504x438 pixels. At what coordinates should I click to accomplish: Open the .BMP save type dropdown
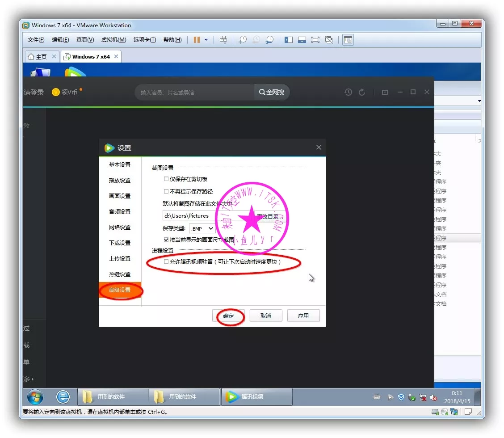(202, 228)
